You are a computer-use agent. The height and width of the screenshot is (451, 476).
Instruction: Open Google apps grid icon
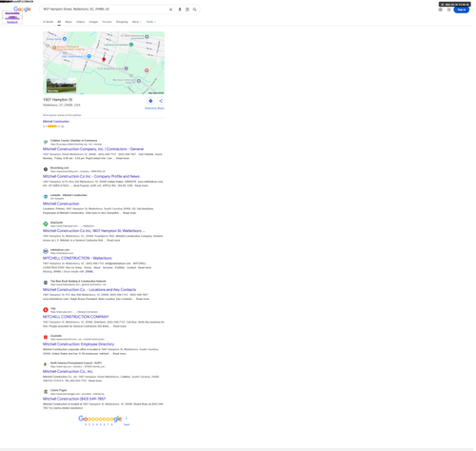click(449, 10)
